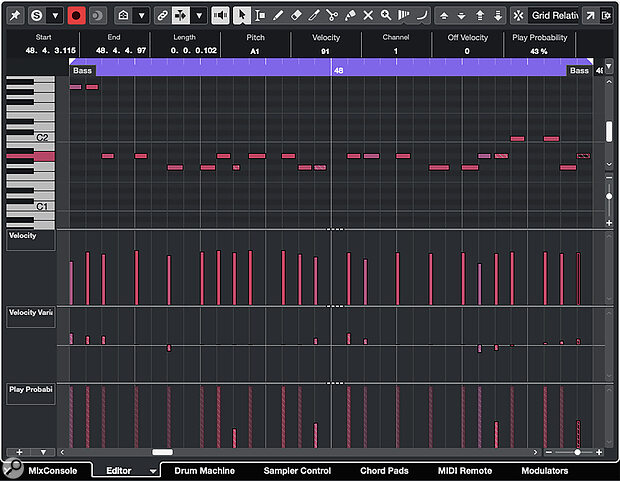Select the Mute X tool
The height and width of the screenshot is (481, 620).
368,16
